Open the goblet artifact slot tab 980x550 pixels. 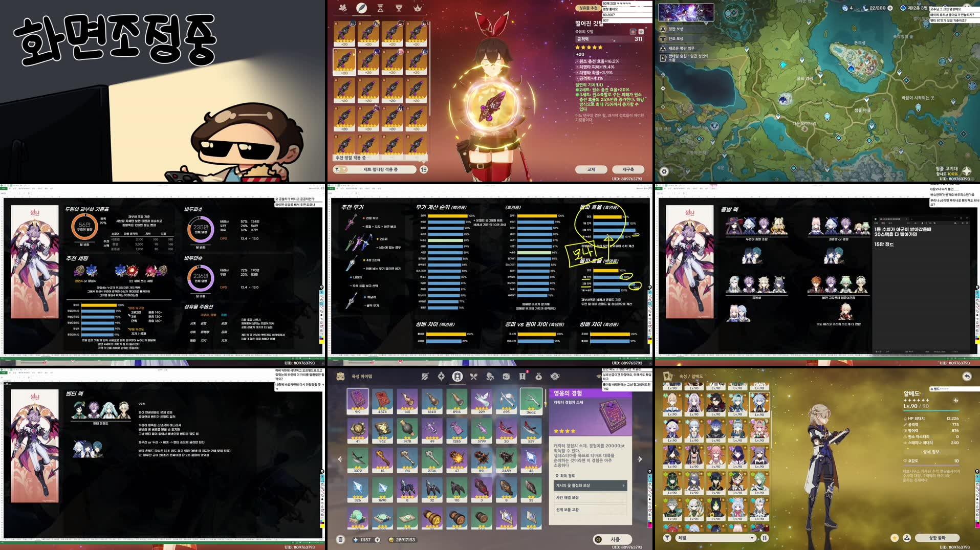[398, 8]
